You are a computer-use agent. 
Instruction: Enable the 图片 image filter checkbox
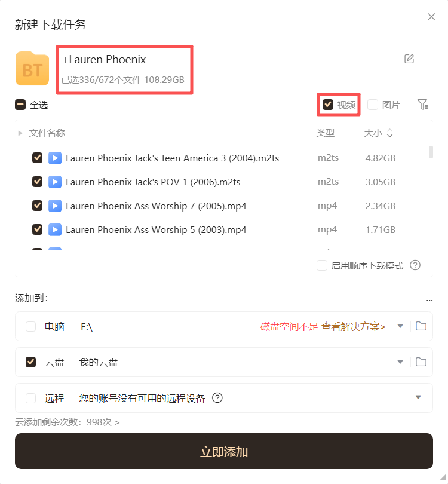(373, 105)
